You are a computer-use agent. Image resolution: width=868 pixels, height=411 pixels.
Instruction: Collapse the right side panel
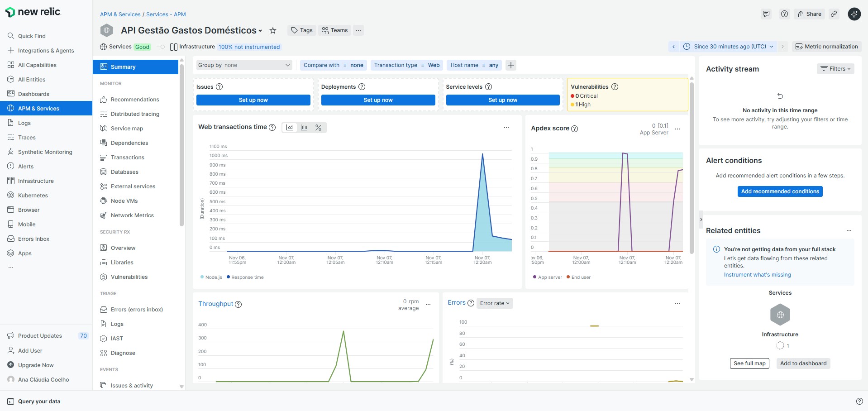(701, 220)
